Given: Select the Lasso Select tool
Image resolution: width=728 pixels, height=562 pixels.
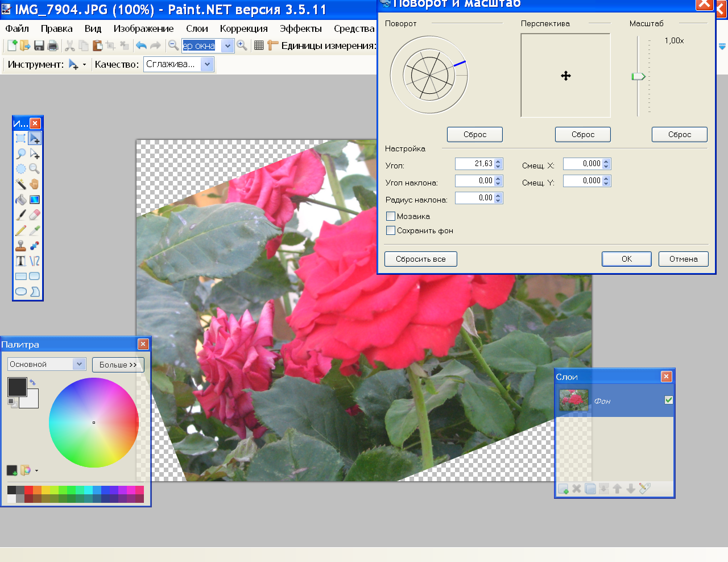Looking at the screenshot, I should (x=21, y=154).
